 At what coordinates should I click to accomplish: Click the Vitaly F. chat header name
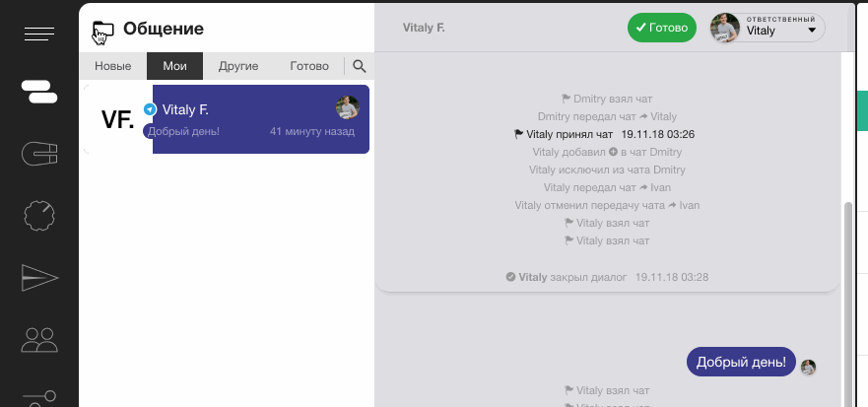[x=424, y=28]
